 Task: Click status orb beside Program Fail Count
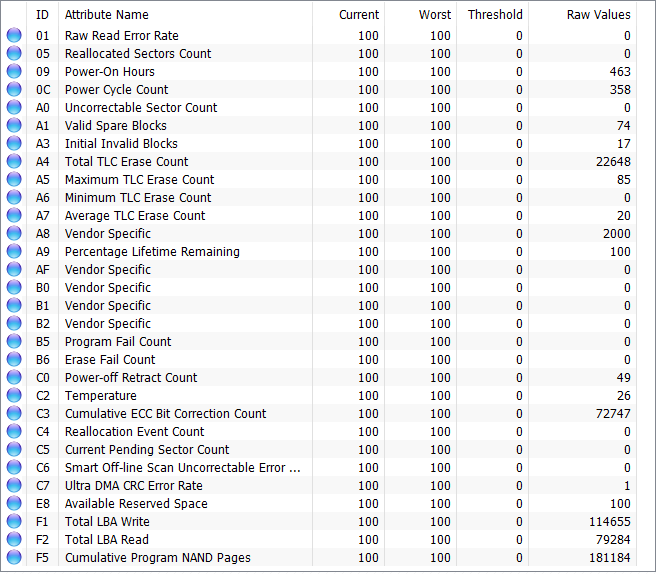click(14, 341)
